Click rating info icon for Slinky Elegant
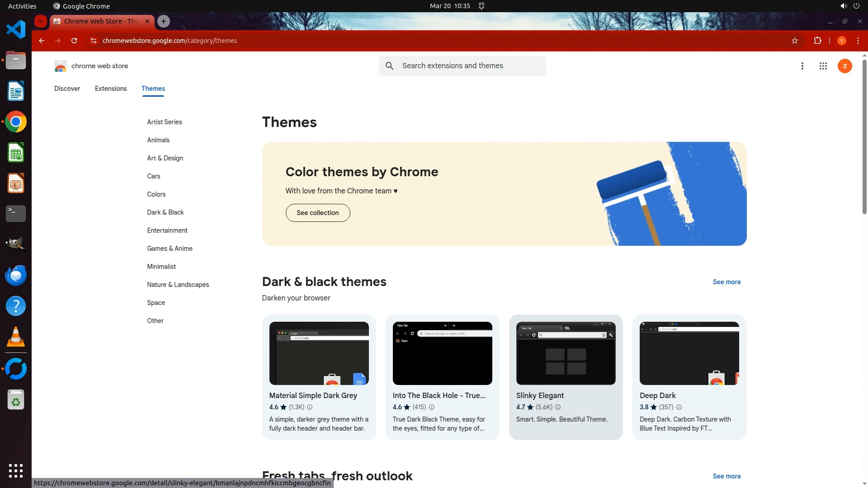Viewport: 868px width, 488px height. [x=558, y=407]
